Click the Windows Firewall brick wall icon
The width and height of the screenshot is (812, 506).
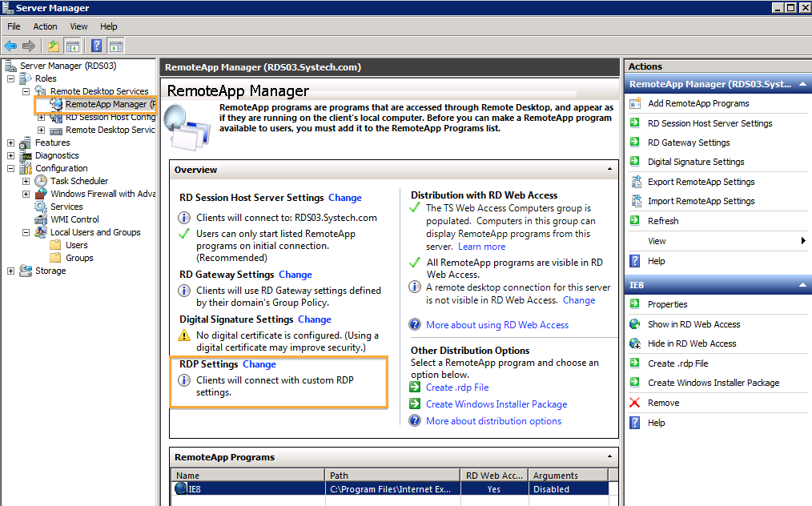pyautogui.click(x=40, y=194)
